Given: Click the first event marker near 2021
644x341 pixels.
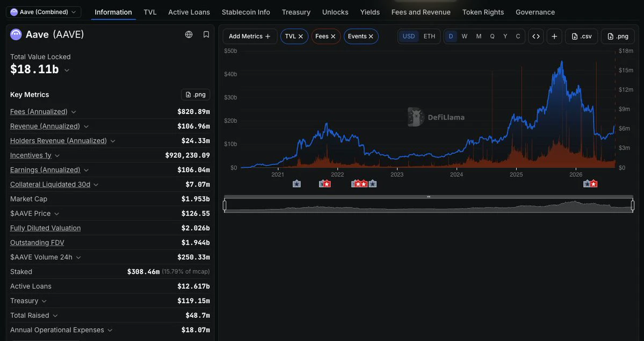Looking at the screenshot, I should pos(296,184).
